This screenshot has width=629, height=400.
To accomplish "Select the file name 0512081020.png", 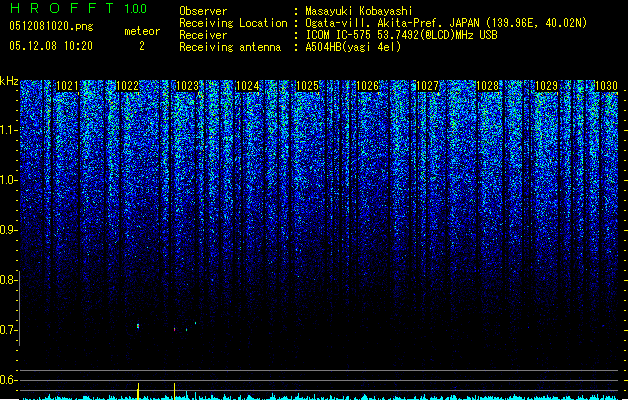I will pyautogui.click(x=51, y=26).
